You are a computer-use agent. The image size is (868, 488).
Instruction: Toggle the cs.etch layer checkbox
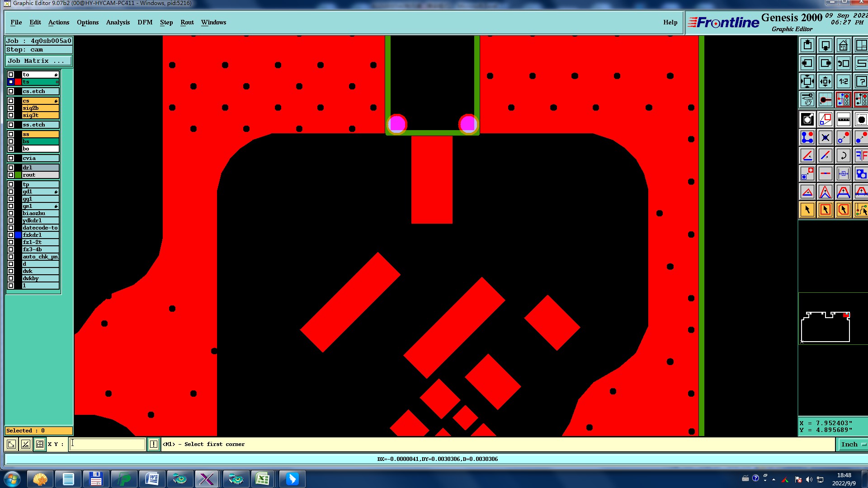[x=11, y=91]
